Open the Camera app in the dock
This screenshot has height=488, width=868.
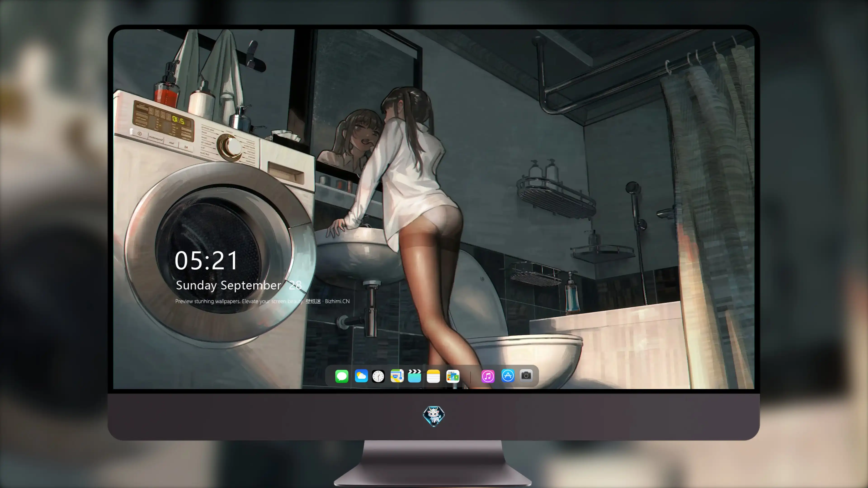pyautogui.click(x=526, y=375)
